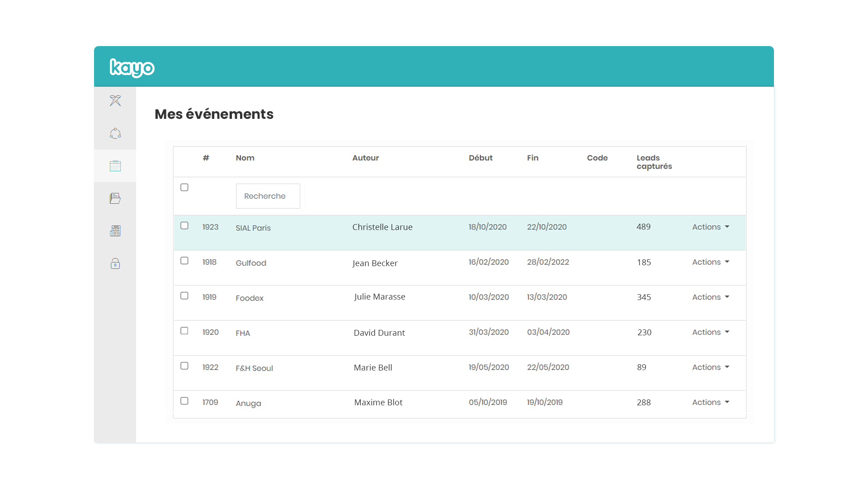Click author David Durant
Screen dimensions: 868x488
tap(379, 333)
